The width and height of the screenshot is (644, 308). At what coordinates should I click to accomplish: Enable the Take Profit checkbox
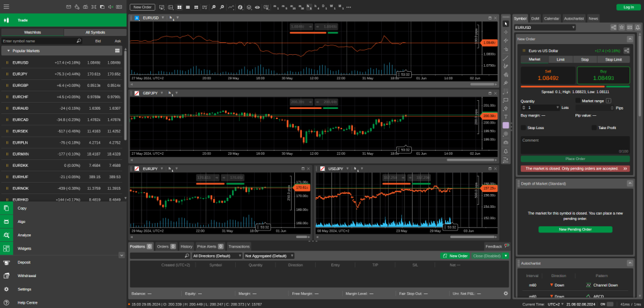(594, 128)
